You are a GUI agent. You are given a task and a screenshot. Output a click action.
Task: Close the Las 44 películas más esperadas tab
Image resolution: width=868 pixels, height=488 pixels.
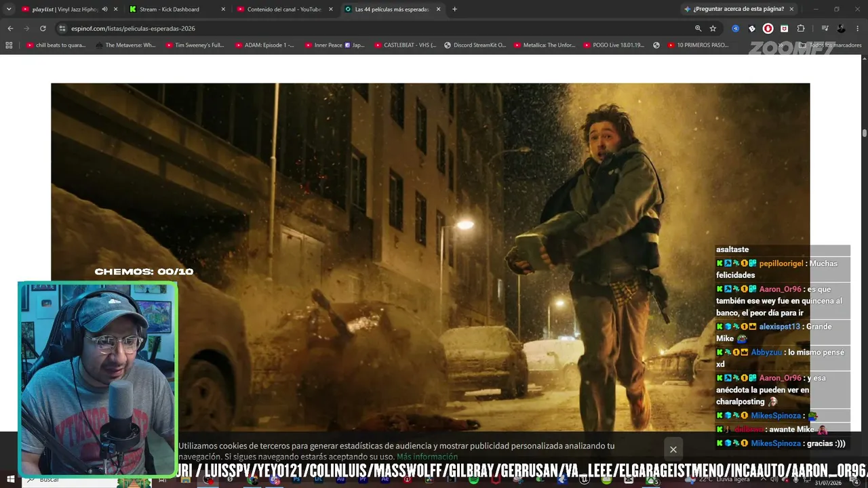(x=438, y=9)
